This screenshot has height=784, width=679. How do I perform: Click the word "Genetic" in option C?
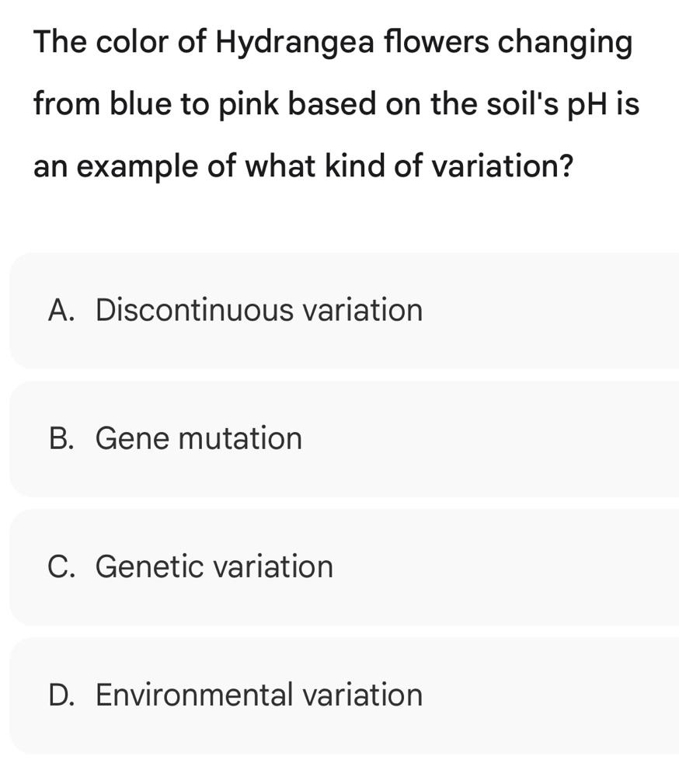(151, 567)
